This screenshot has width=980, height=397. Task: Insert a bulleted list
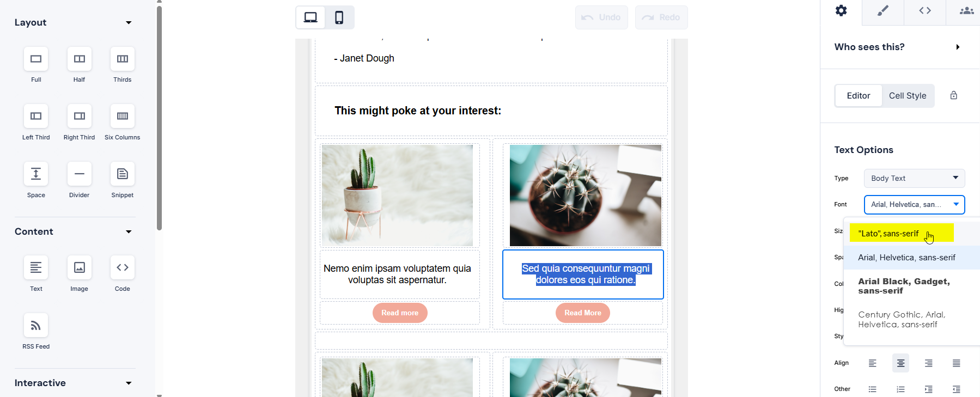(x=873, y=389)
